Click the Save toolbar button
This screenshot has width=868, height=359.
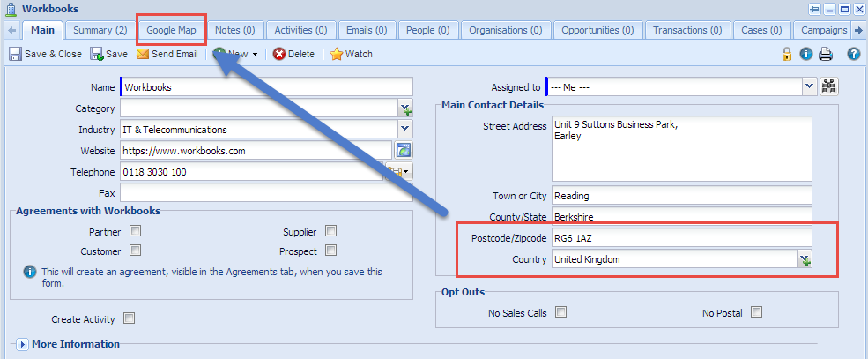pyautogui.click(x=109, y=55)
